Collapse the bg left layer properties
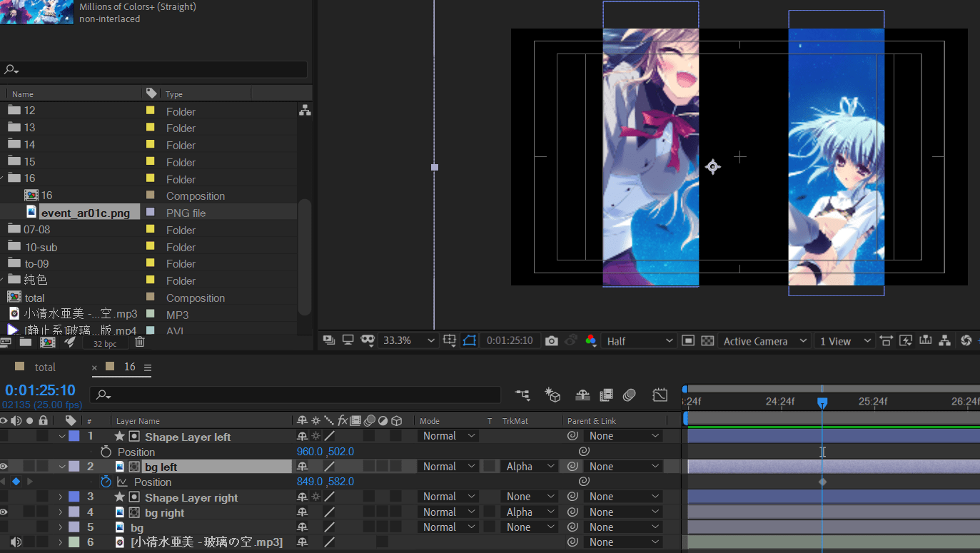 click(62, 467)
